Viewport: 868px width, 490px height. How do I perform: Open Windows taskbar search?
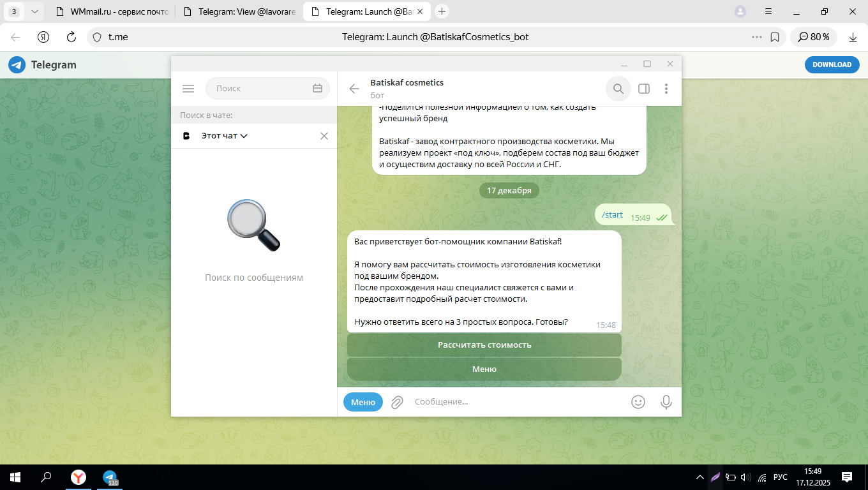click(46, 477)
